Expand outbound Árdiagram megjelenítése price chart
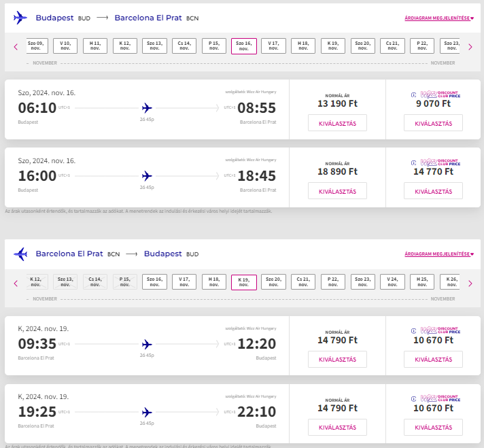Screen dimensions: 484x448 tap(438, 18)
